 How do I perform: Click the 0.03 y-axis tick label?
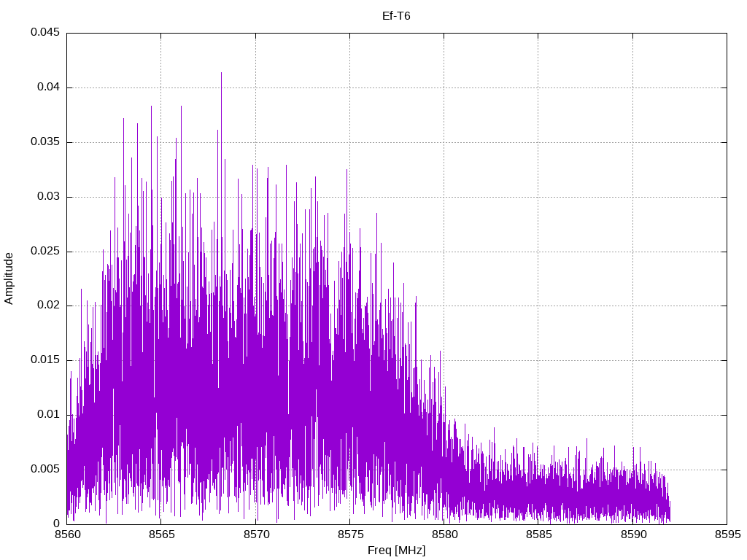coord(48,196)
